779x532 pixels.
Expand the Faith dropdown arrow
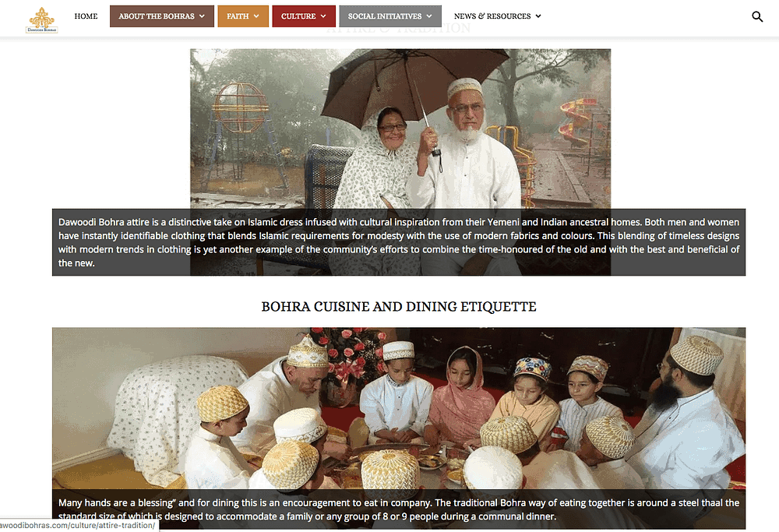(256, 16)
